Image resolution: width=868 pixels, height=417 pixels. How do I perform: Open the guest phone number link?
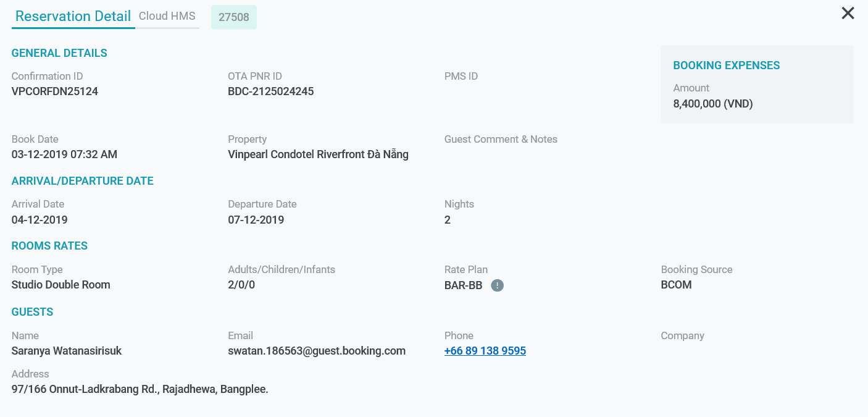[485, 351]
